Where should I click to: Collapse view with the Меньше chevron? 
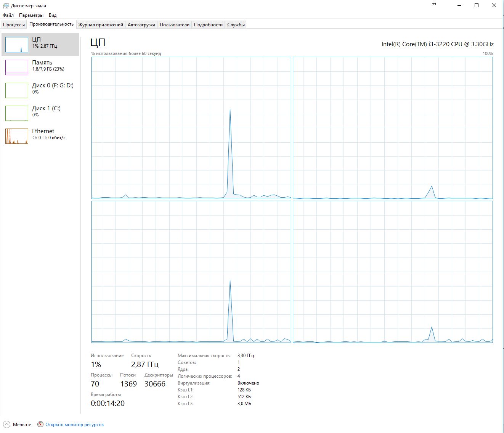[6, 425]
